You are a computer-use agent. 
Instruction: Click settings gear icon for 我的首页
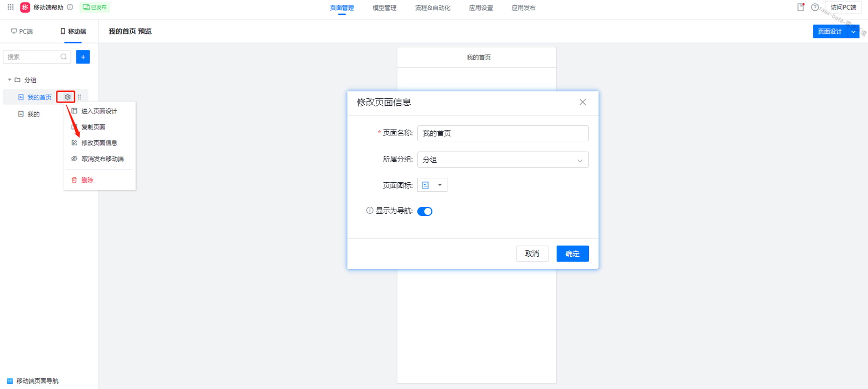pyautogui.click(x=67, y=97)
